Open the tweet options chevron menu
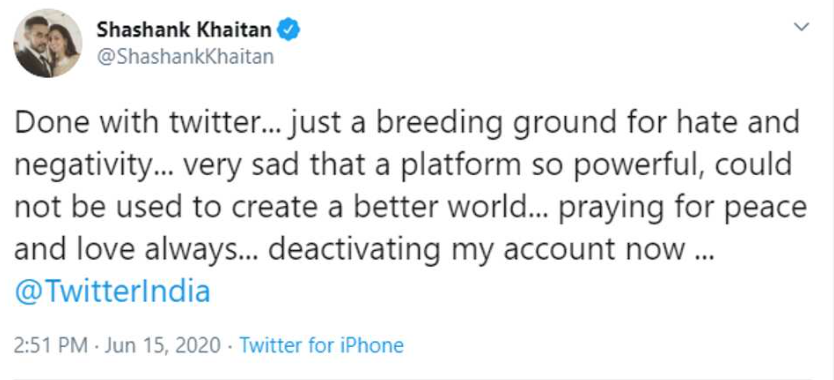The image size is (834, 380). pos(801,27)
